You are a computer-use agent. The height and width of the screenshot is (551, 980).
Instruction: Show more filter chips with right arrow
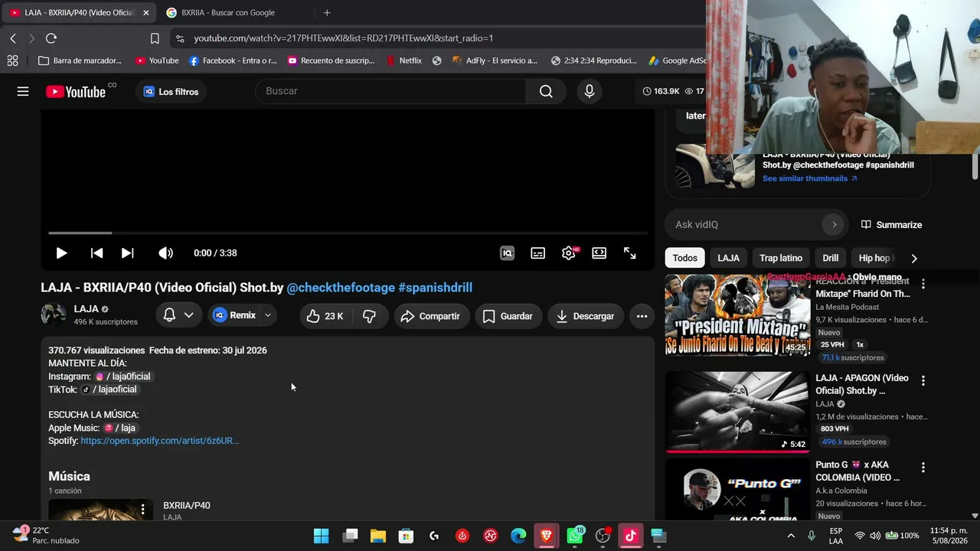pos(913,258)
